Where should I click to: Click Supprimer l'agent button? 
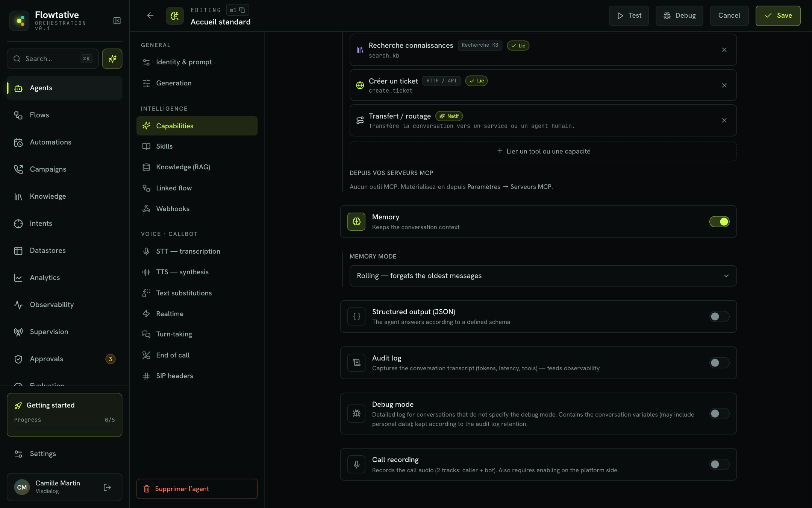tap(197, 489)
